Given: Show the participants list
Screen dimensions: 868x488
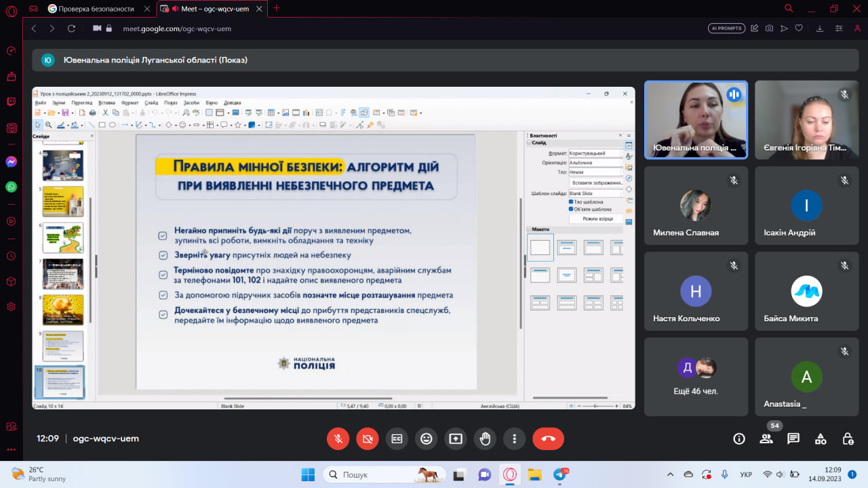Looking at the screenshot, I should click(766, 439).
